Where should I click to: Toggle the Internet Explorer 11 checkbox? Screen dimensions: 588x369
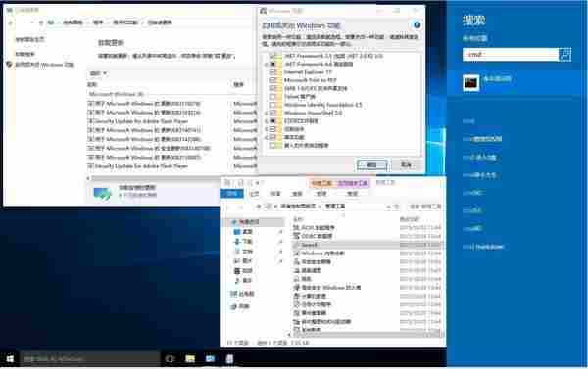(273, 71)
